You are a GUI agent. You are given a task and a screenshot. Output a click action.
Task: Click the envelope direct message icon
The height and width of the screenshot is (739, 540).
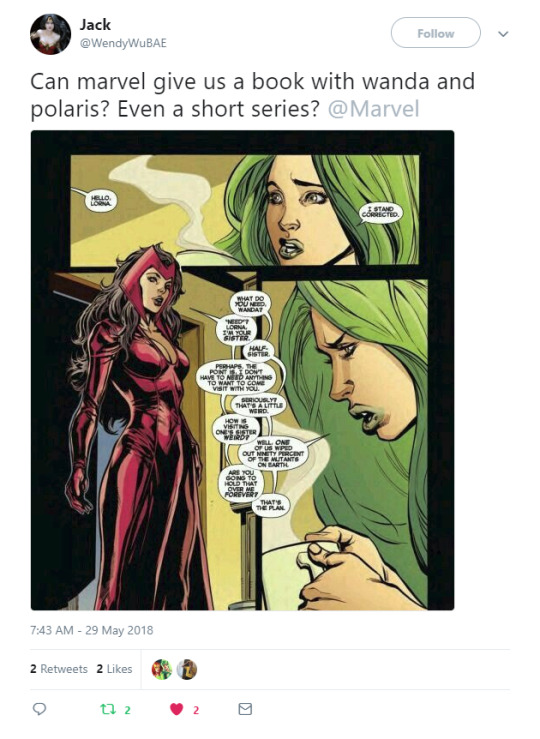(245, 709)
